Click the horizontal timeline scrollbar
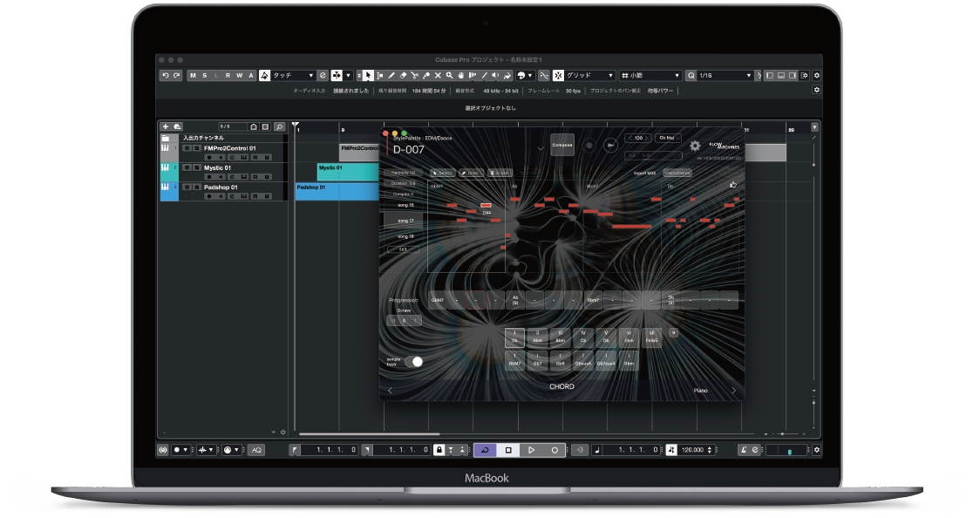 pyautogui.click(x=369, y=433)
